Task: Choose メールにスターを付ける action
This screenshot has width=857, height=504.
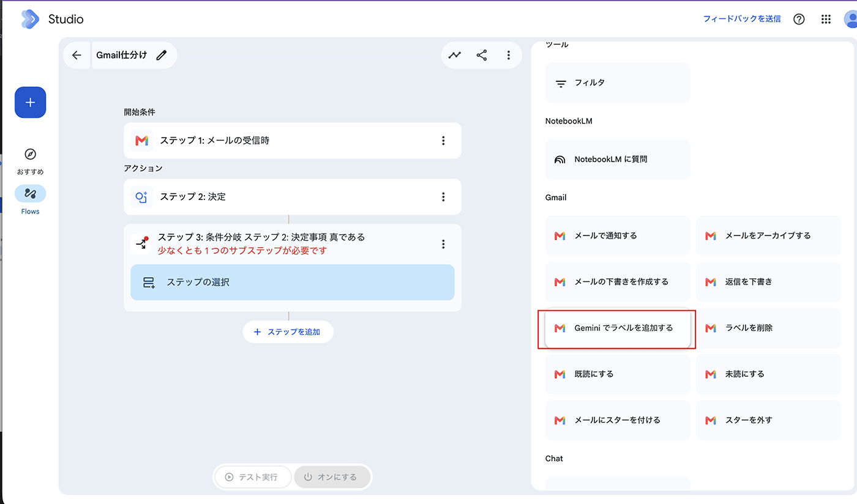Action: [618, 420]
